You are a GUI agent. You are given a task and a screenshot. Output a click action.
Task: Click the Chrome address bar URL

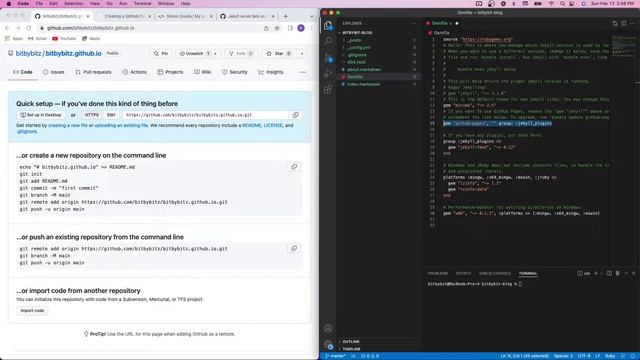(91, 28)
